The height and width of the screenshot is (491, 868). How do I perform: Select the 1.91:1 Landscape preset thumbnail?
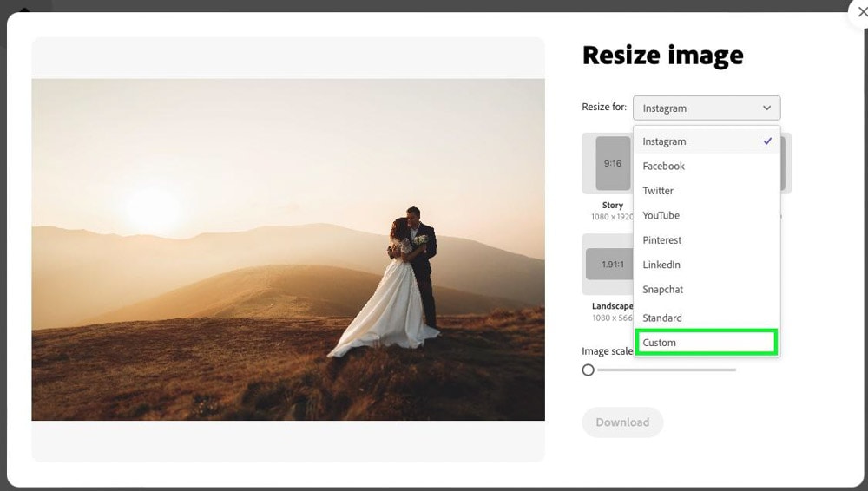point(609,264)
